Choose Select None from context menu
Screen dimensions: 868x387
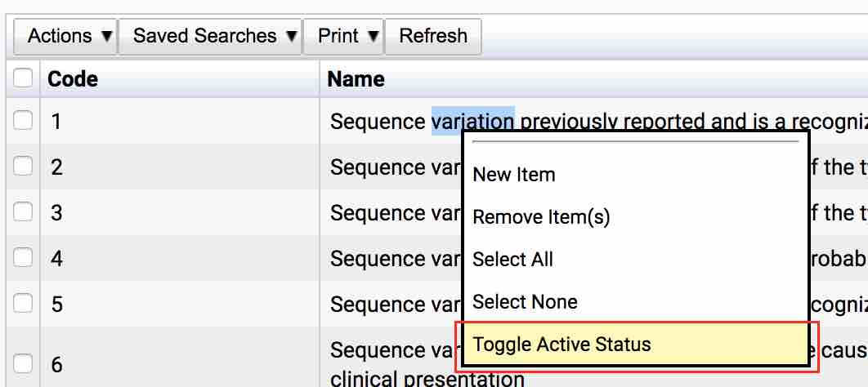point(525,302)
